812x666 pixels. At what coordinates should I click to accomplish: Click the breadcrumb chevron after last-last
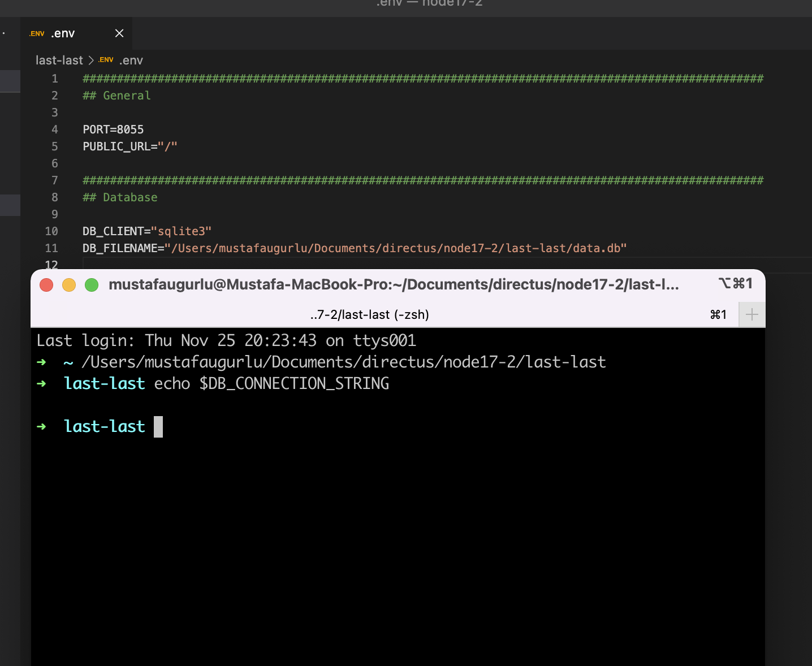click(91, 60)
